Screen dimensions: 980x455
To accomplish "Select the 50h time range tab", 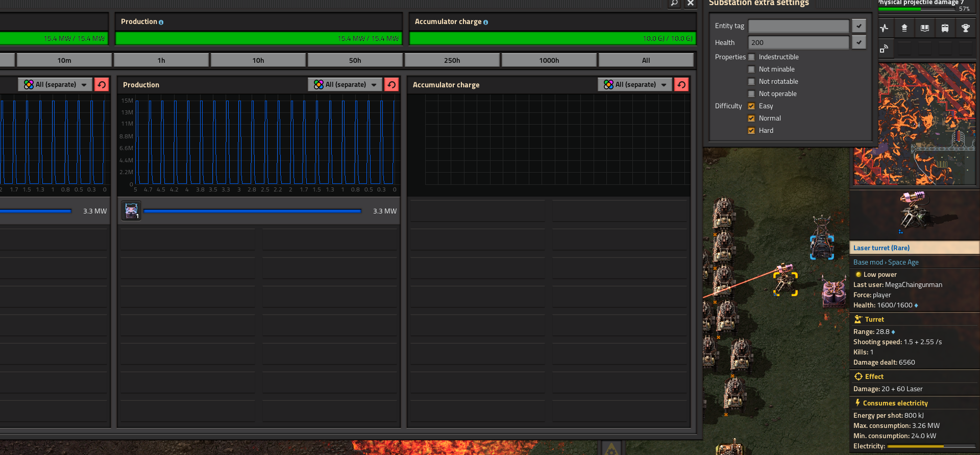I will click(355, 60).
